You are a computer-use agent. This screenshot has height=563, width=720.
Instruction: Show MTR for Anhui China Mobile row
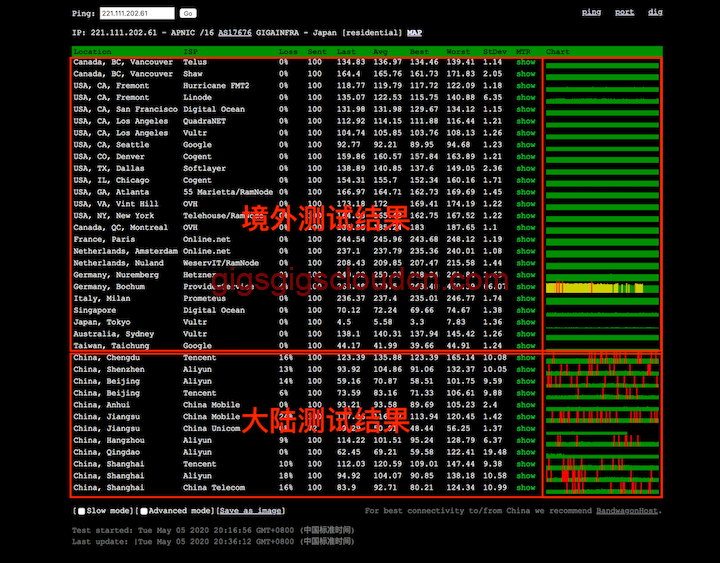coord(525,405)
